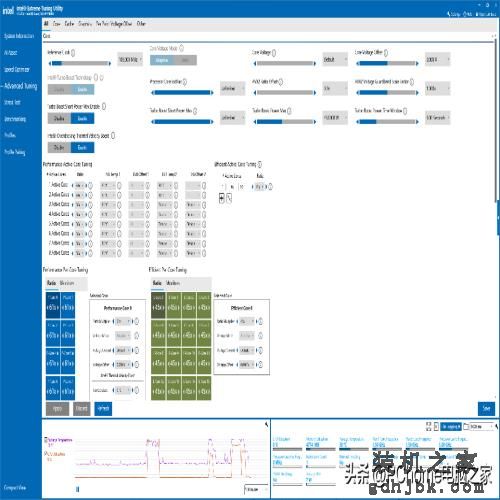The image size is (500, 500).
Task: Open the AVX2 Ratio Offset value dropdown
Action: pyautogui.click(x=335, y=88)
